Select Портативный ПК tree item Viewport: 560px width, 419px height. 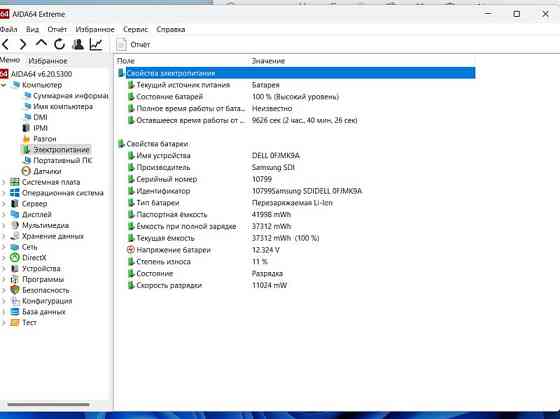pos(62,160)
